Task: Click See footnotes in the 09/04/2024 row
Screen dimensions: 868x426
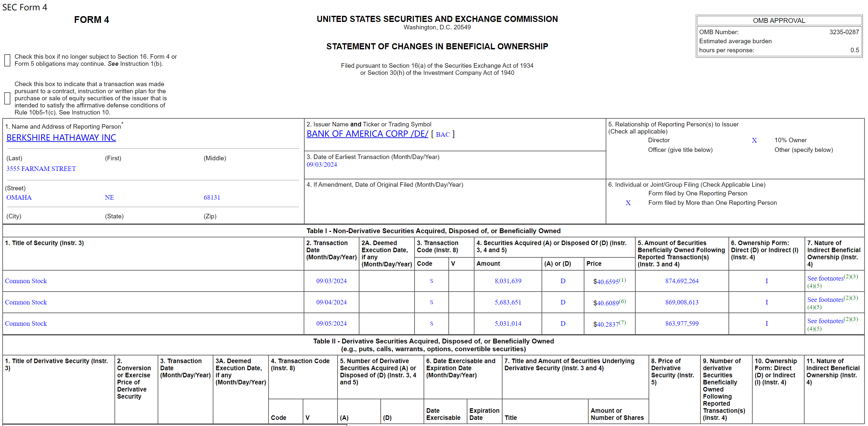Action: 825,300
